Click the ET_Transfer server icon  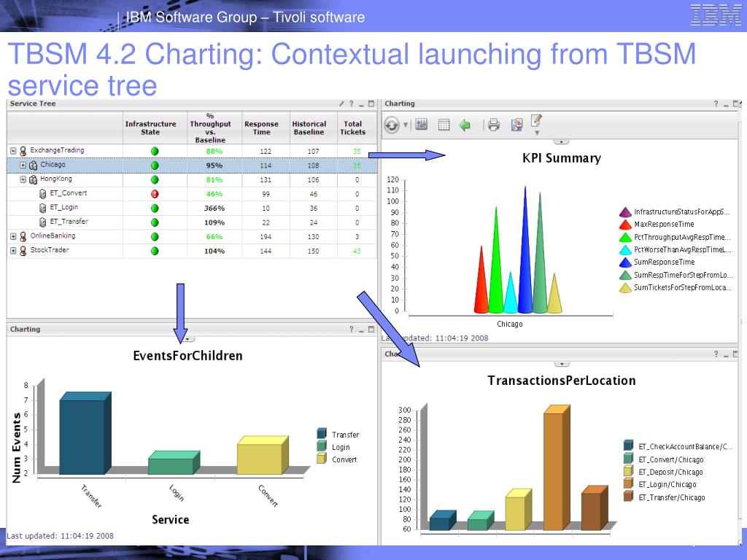tap(42, 222)
